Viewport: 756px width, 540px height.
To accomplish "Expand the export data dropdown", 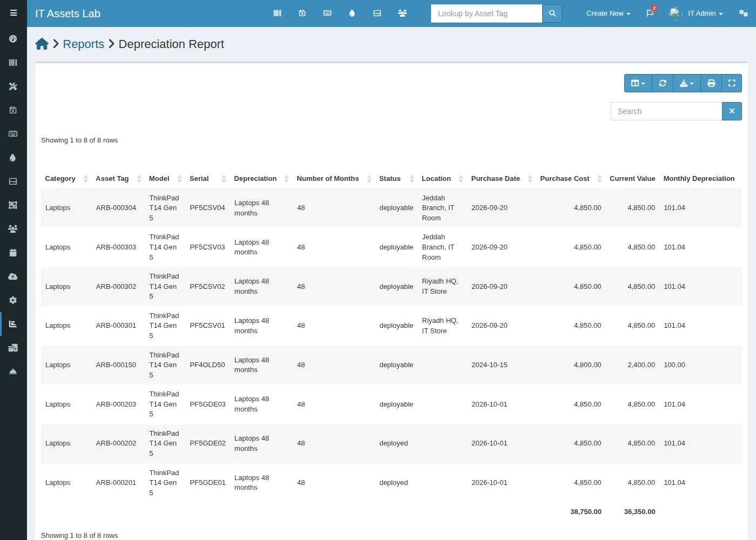I will pos(687,83).
